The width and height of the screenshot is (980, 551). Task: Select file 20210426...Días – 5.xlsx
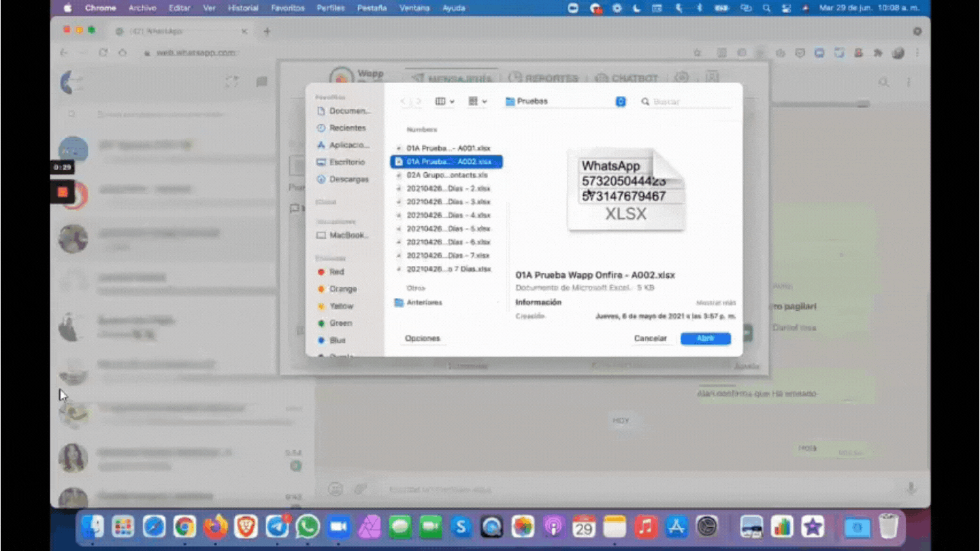point(446,229)
